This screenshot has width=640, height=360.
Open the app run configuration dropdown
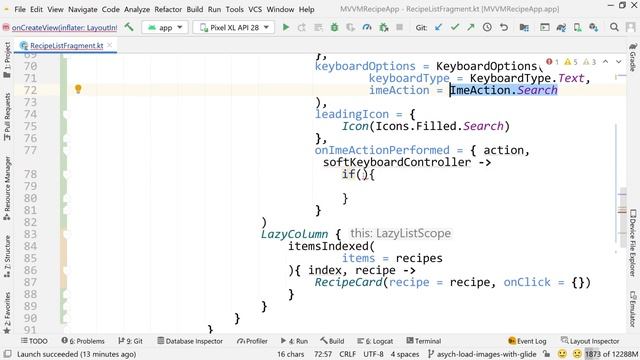coord(165,27)
